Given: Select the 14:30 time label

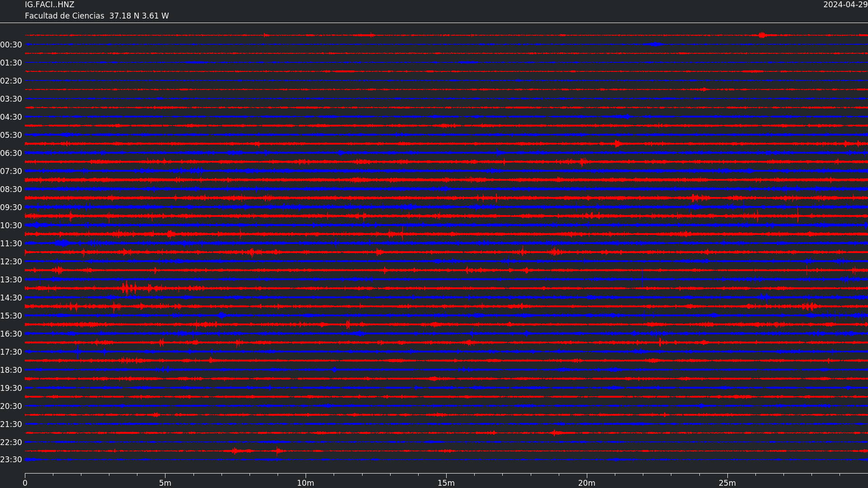Looking at the screenshot, I should click(x=11, y=298).
